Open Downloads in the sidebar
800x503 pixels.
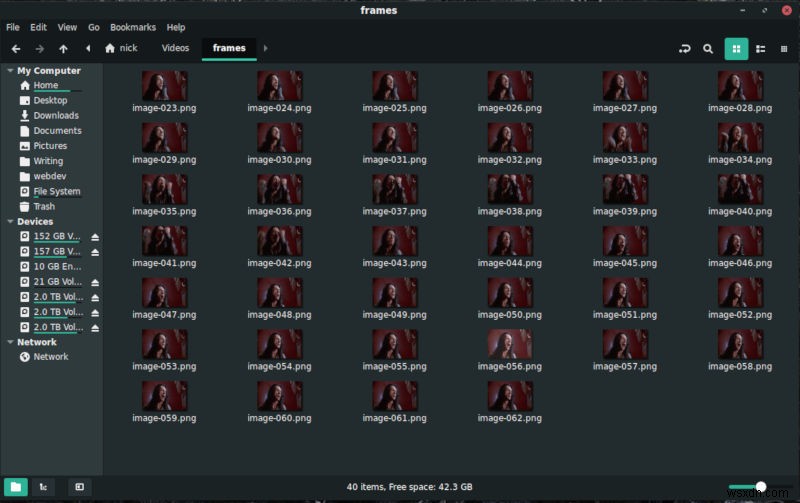56,115
